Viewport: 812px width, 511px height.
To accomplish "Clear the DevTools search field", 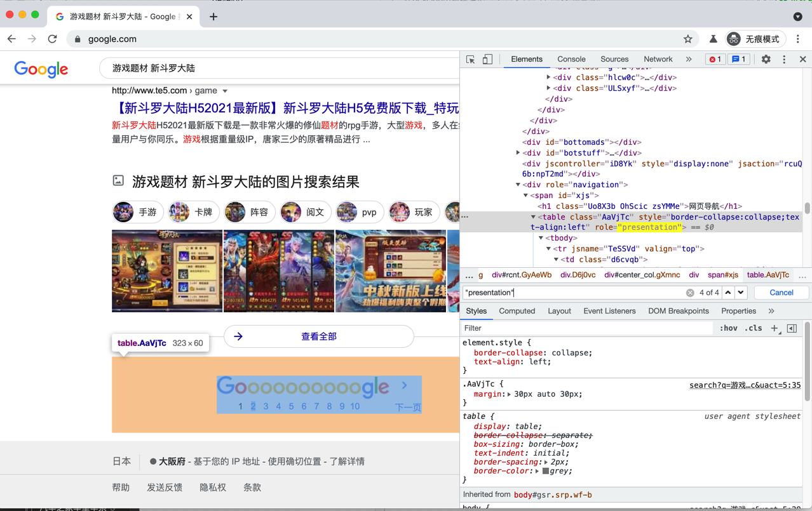I will pos(690,293).
